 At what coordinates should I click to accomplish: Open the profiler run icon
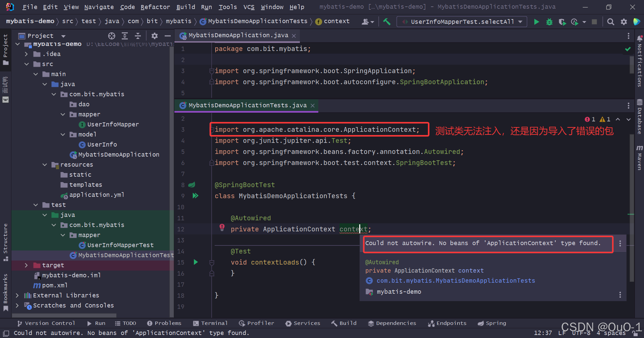point(575,22)
